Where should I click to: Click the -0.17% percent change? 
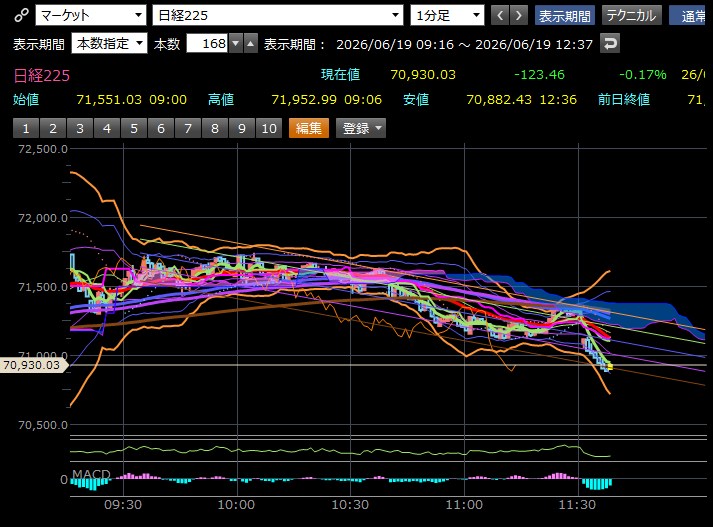[643, 75]
